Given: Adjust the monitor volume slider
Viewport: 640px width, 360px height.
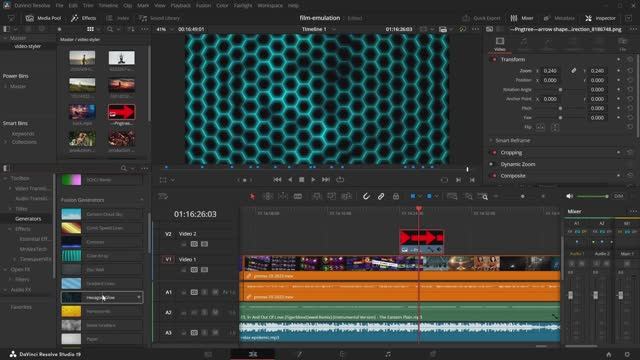Looking at the screenshot, I should tap(593, 196).
